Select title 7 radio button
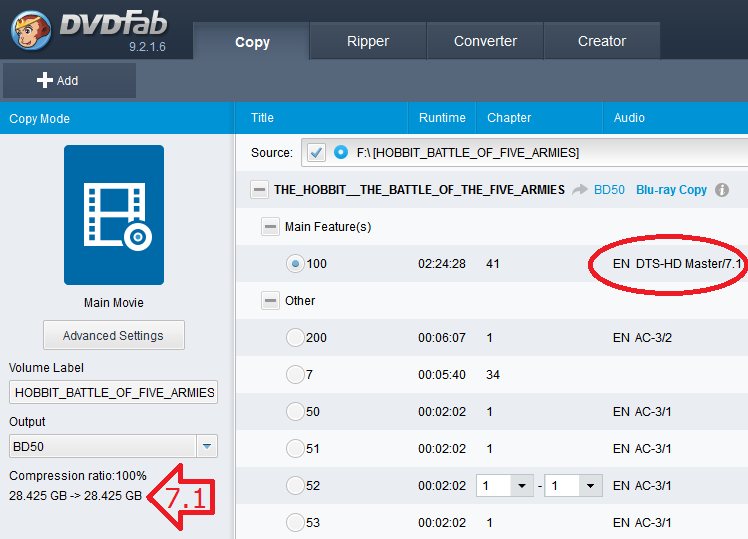 pyautogui.click(x=295, y=374)
